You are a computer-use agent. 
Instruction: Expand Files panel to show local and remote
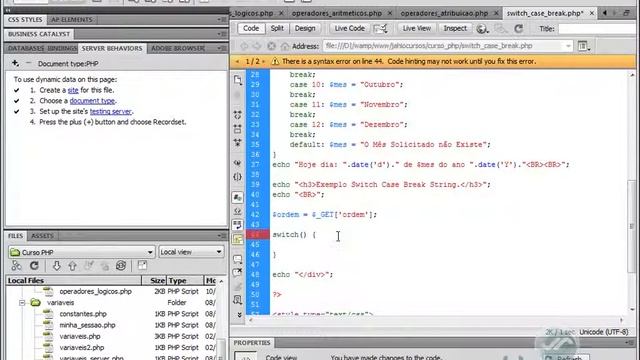click(x=142, y=266)
